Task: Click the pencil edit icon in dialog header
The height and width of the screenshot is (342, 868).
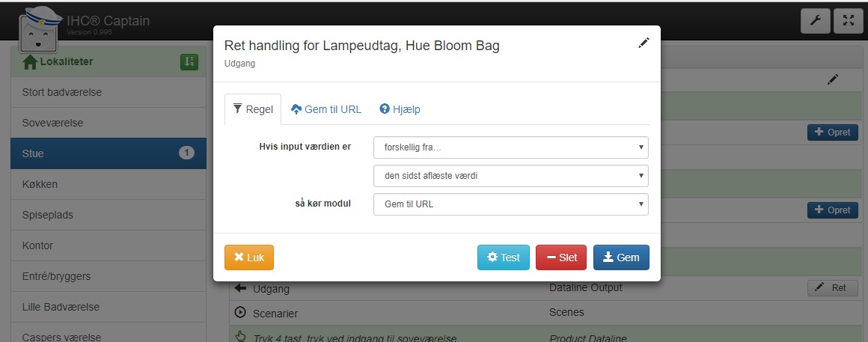Action: (x=644, y=44)
